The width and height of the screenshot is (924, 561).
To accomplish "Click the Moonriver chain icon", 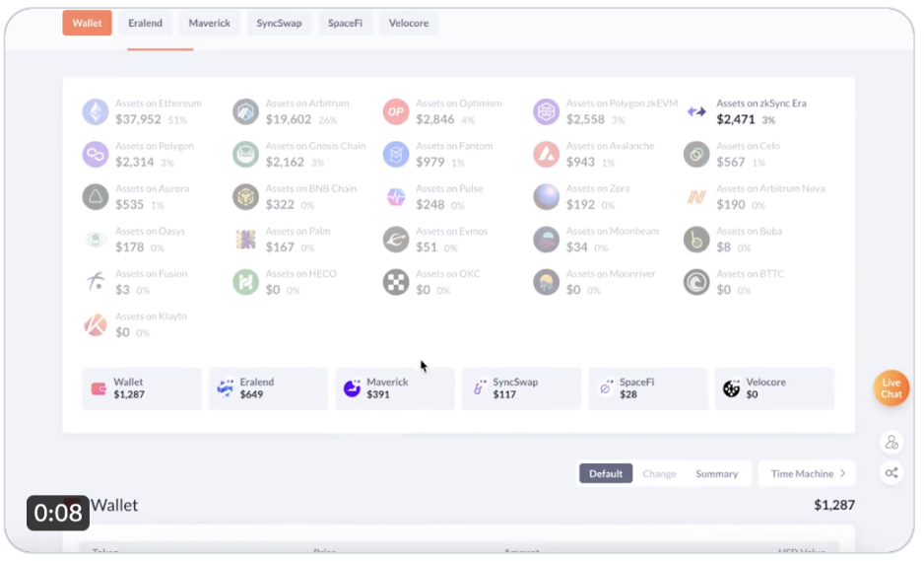I will pos(547,282).
